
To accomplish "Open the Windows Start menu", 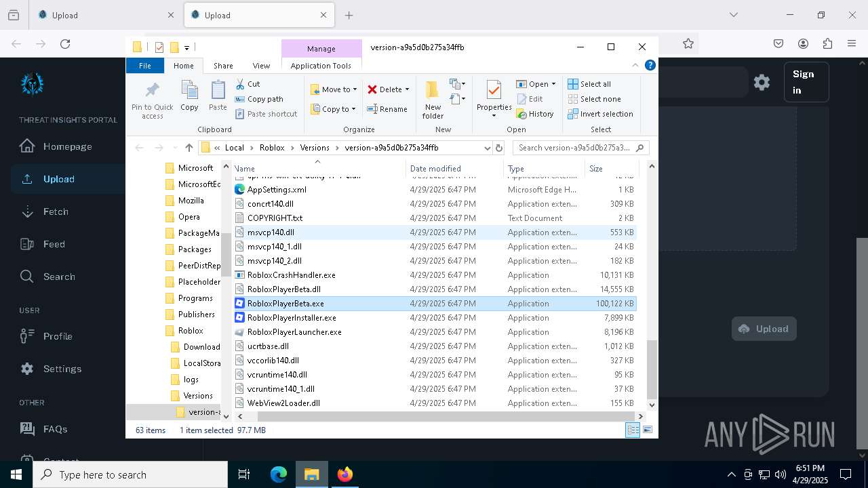I will tap(16, 474).
